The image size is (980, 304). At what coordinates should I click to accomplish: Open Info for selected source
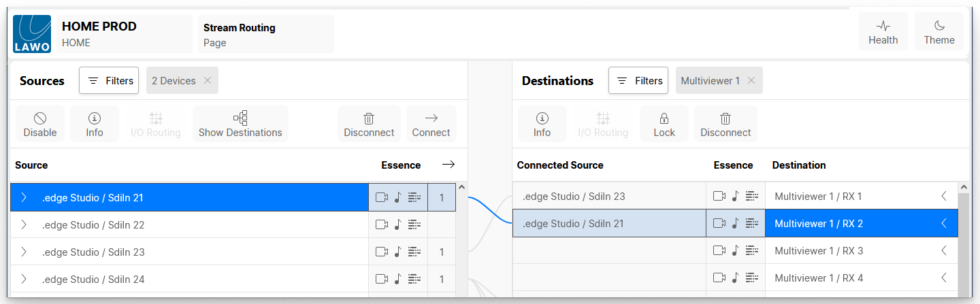click(x=95, y=124)
